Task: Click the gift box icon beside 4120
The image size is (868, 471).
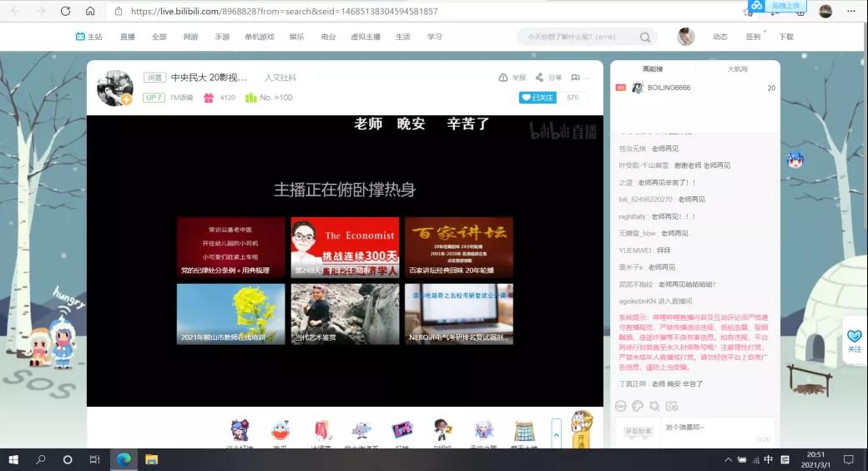Action: pyautogui.click(x=209, y=98)
